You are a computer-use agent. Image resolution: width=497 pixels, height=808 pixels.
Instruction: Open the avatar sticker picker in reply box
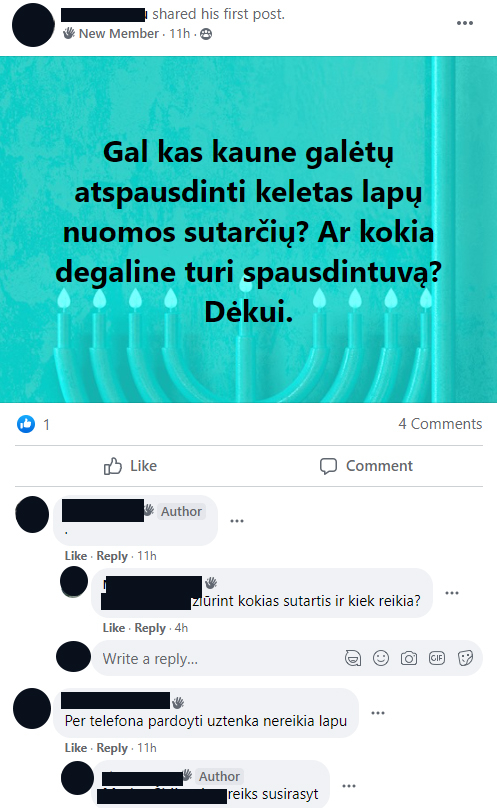(353, 658)
